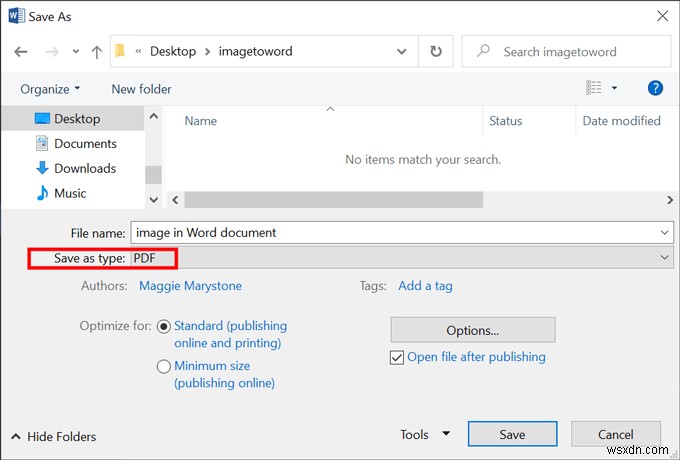Open the Save as type dropdown

tap(400, 259)
